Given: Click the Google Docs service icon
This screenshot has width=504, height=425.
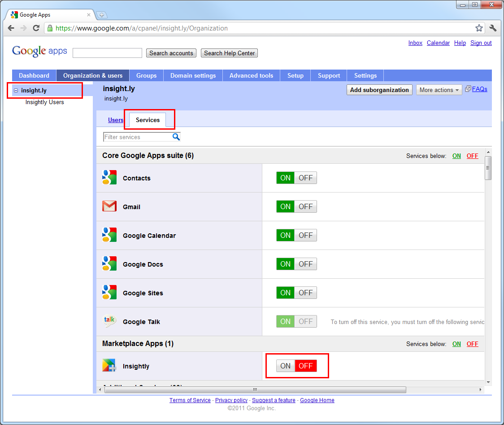Looking at the screenshot, I should point(109,264).
